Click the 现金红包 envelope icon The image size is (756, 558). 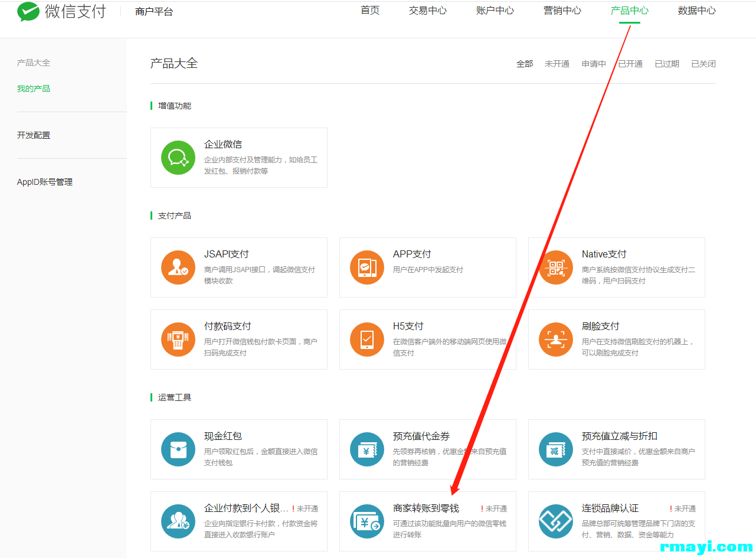(178, 449)
